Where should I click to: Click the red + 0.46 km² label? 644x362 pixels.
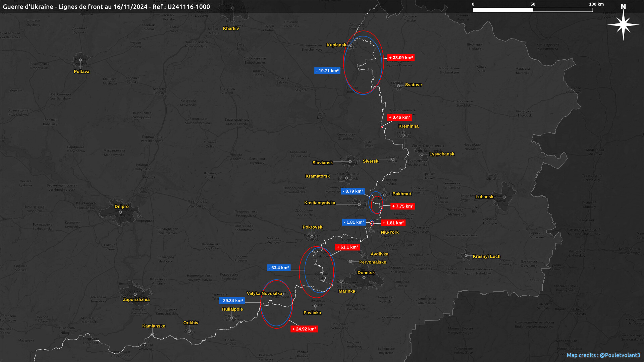click(399, 117)
